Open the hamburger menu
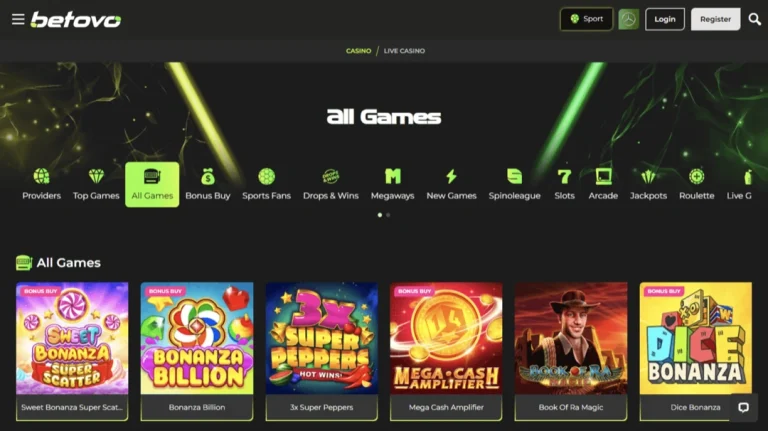Image resolution: width=768 pixels, height=431 pixels. click(x=18, y=19)
